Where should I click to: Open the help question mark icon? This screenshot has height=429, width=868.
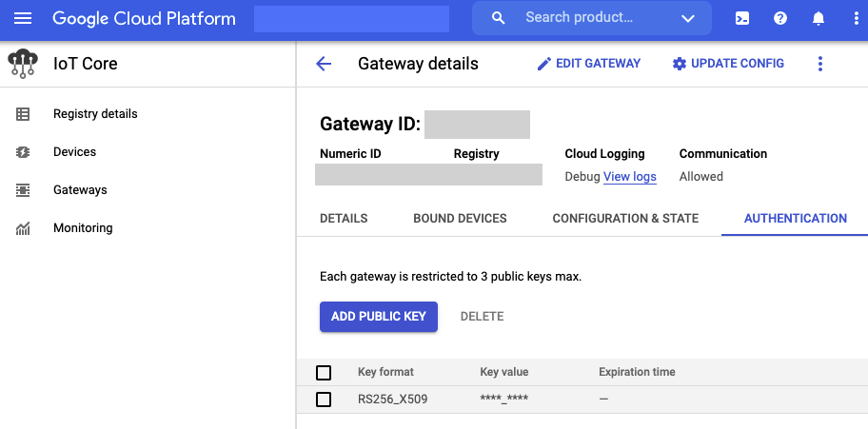click(780, 18)
